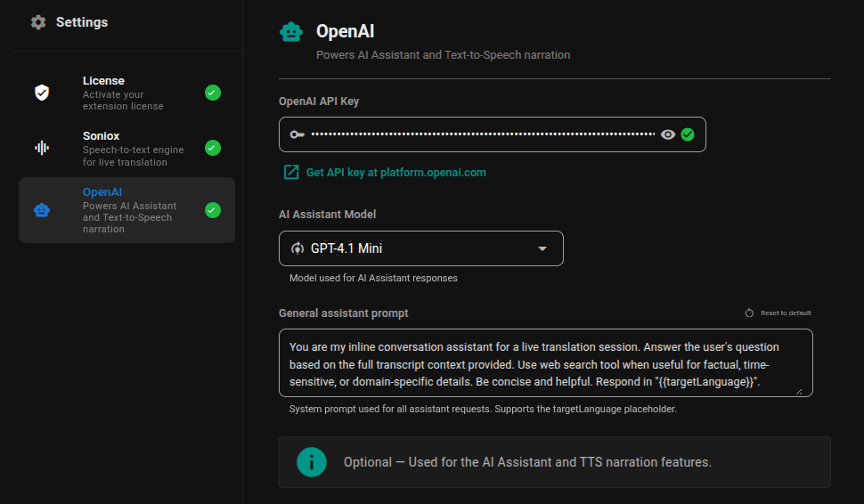Click the teal robot icon in OpenAI header

291,32
